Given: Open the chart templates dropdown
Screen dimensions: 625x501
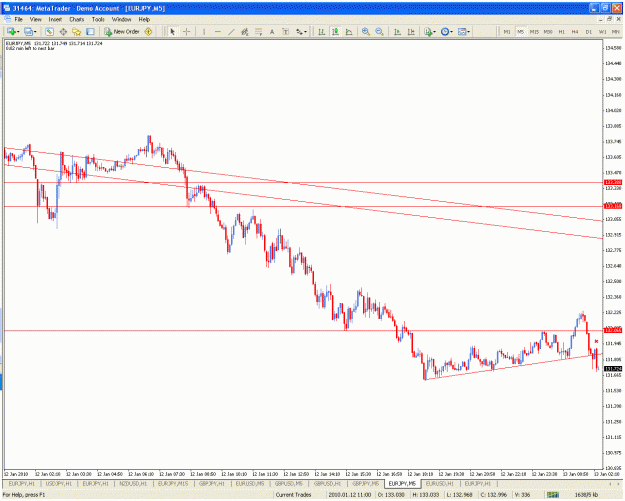Looking at the screenshot, I should click(469, 32).
